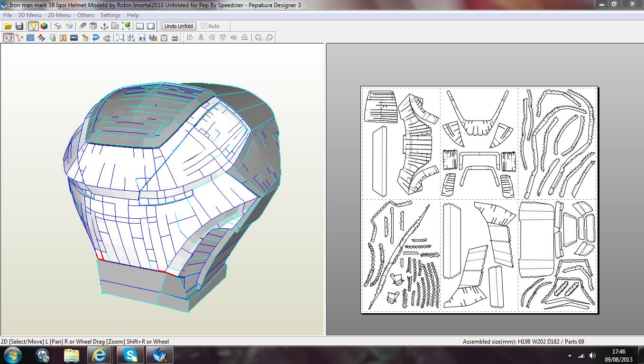644x364 pixels.
Task: Click the four-squares arrange parts icon
Action: (x=131, y=37)
